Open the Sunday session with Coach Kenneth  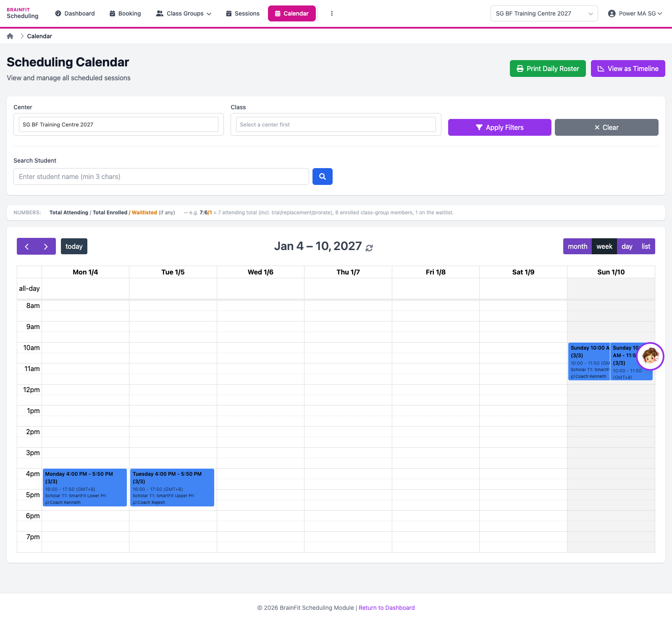(589, 361)
